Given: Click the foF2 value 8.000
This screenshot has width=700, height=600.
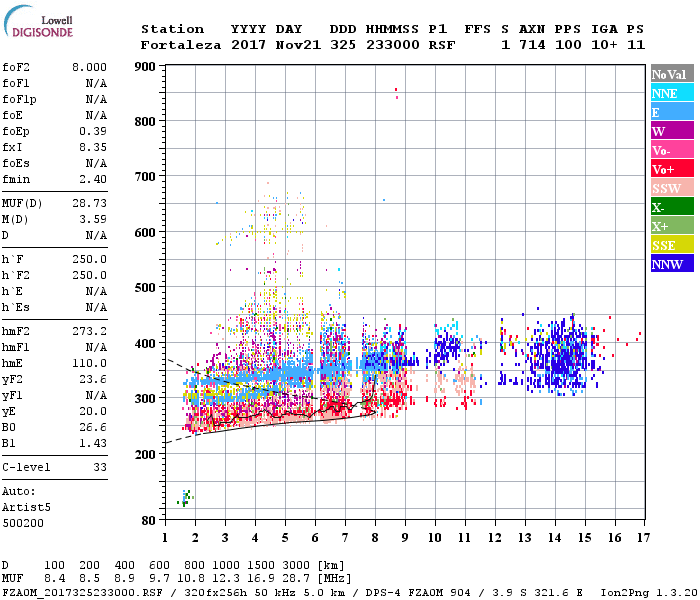Looking at the screenshot, I should (x=89, y=67).
